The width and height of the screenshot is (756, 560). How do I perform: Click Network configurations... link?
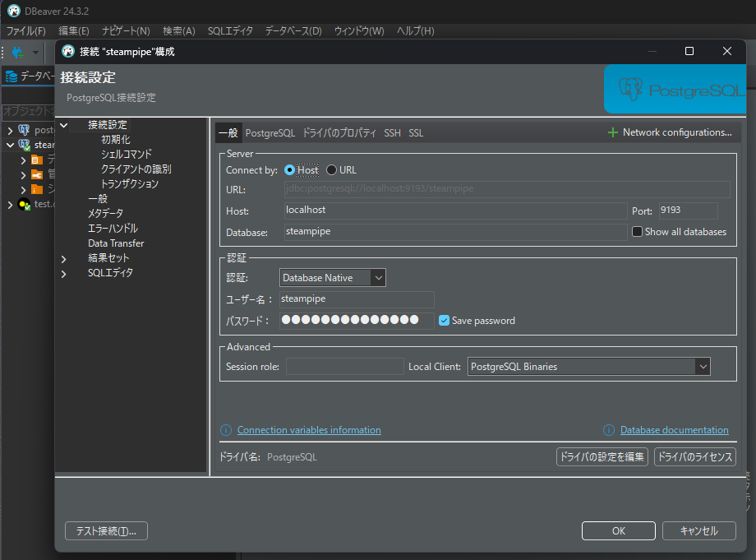(x=677, y=132)
